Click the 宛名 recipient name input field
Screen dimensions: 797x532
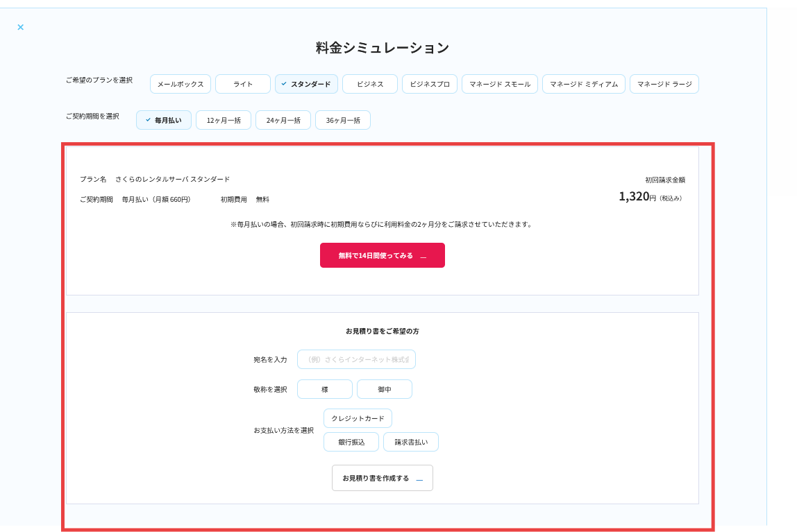(x=356, y=359)
